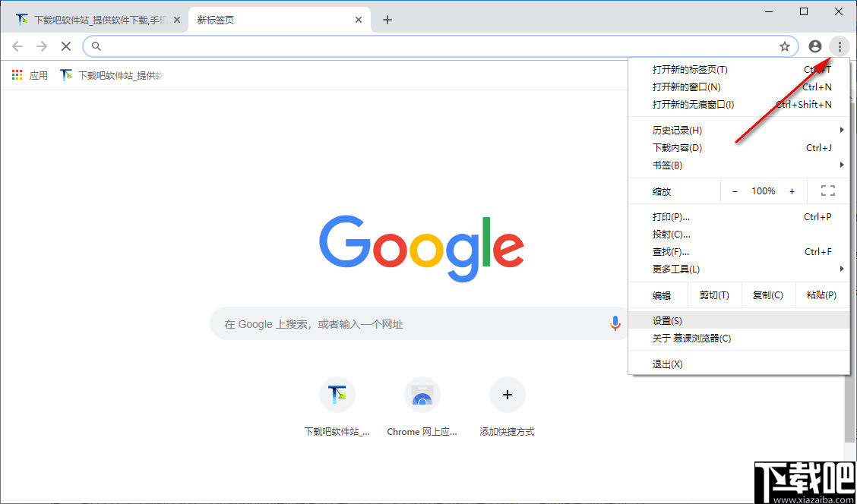Open the 应用 apps grid icon

click(17, 74)
